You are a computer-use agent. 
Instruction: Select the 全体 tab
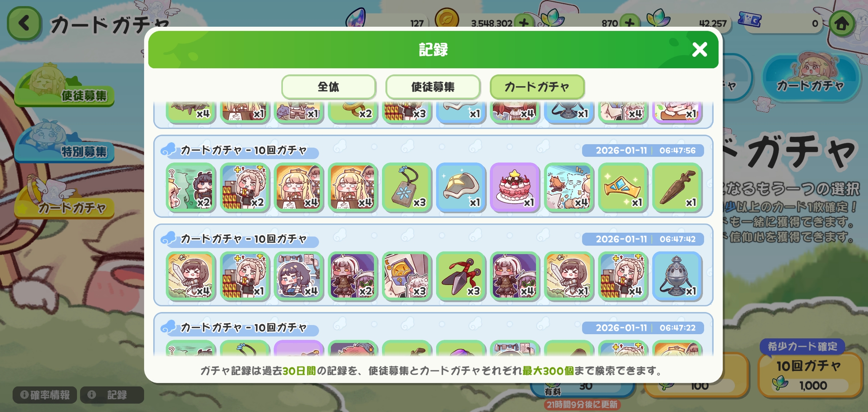[x=329, y=87]
